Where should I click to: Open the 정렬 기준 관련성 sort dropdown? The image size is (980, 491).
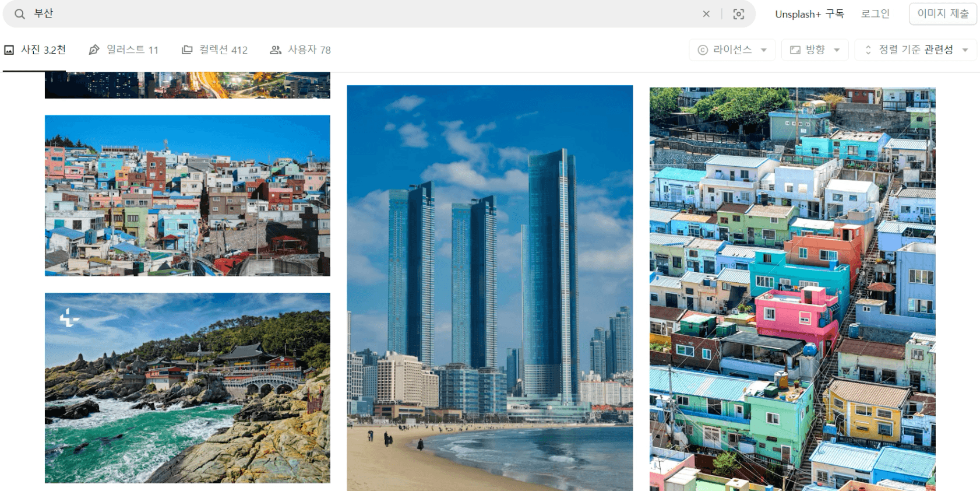tap(915, 50)
